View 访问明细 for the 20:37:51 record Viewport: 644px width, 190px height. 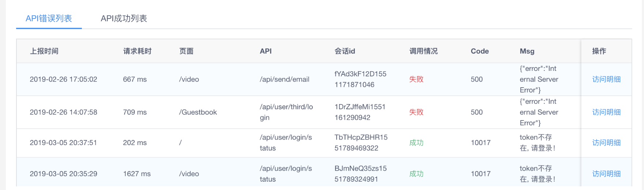pyautogui.click(x=606, y=143)
